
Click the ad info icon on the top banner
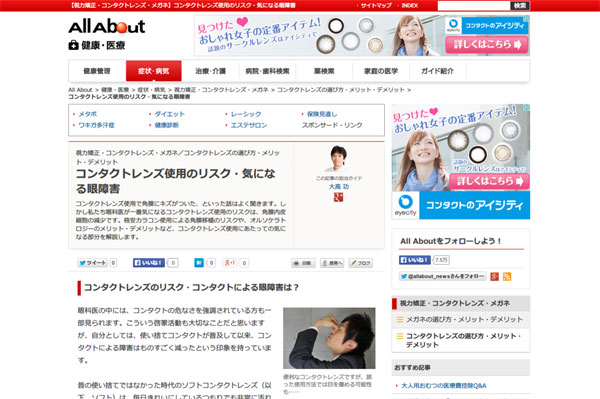[x=527, y=18]
